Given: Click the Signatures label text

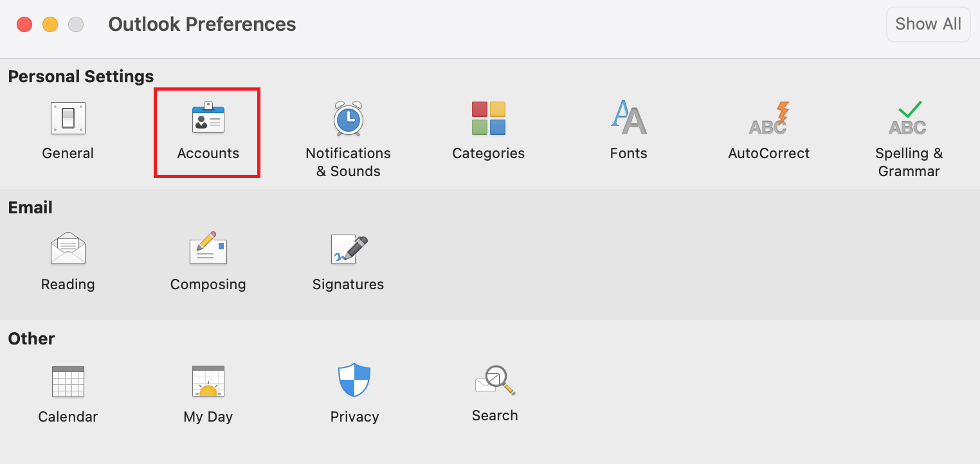Looking at the screenshot, I should (348, 285).
